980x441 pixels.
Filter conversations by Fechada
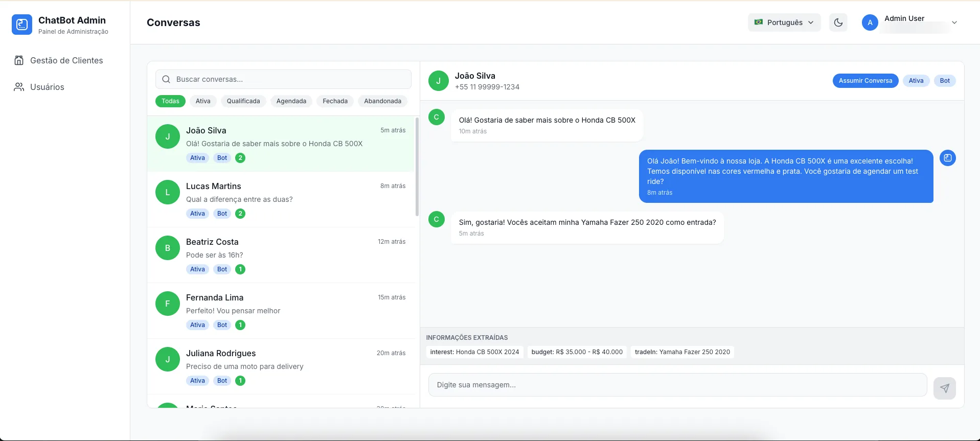pyautogui.click(x=335, y=101)
